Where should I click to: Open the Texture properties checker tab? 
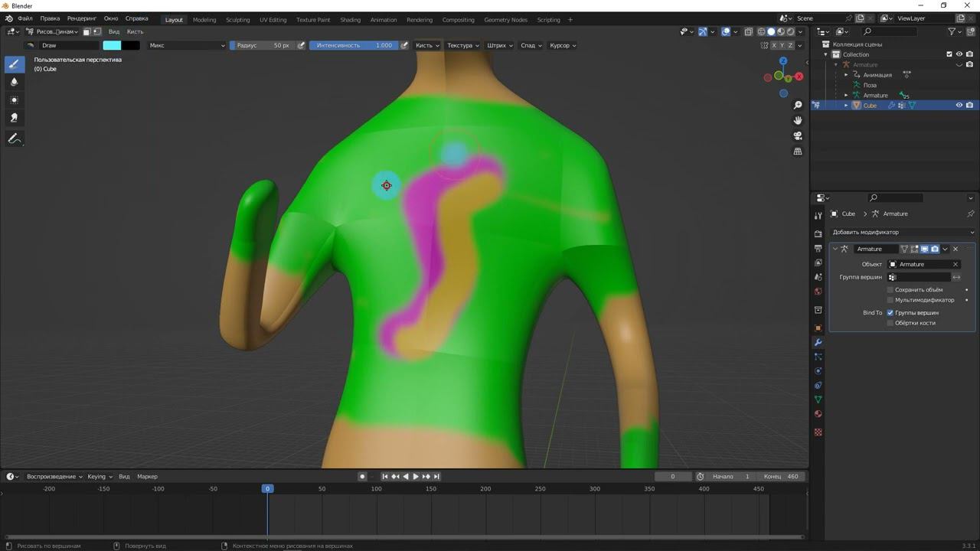point(818,432)
